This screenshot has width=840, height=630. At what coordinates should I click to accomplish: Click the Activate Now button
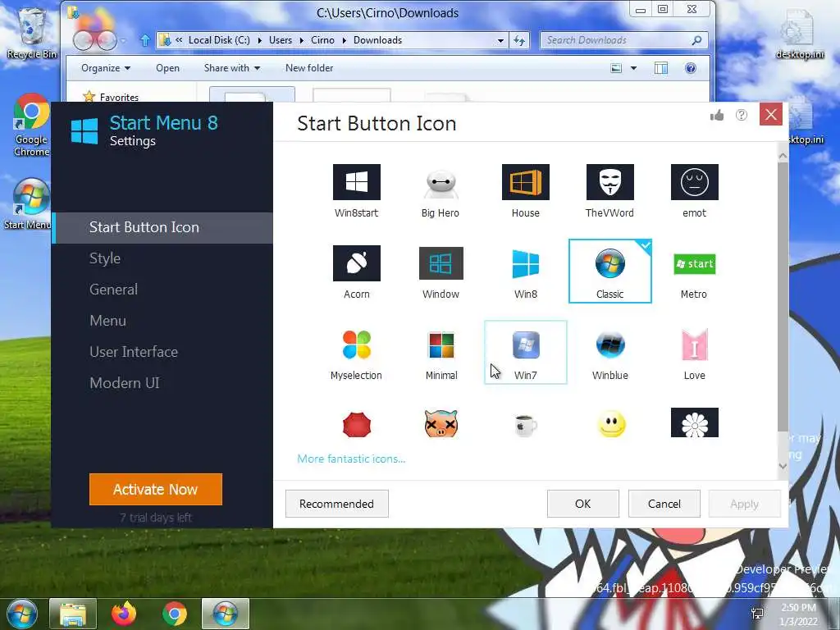[155, 489]
